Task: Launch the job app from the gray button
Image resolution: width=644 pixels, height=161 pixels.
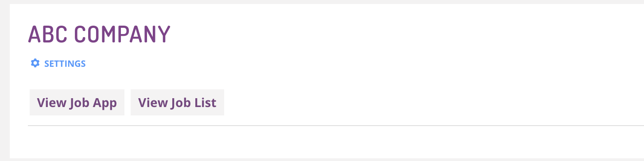Action: click(77, 103)
